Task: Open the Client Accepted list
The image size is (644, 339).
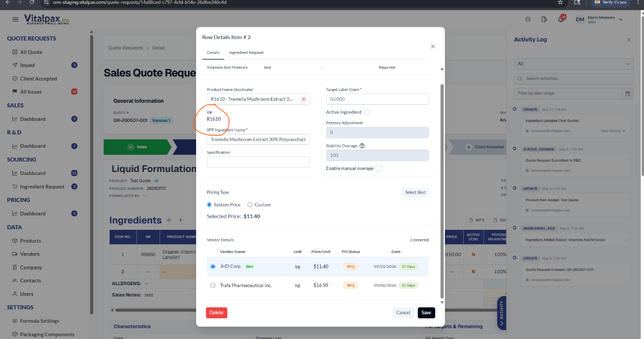Action: [39, 79]
